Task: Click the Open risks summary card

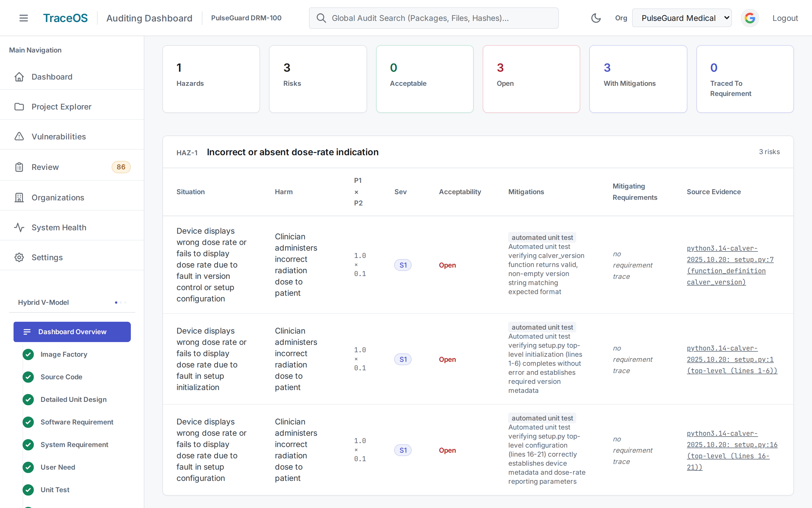Action: pyautogui.click(x=531, y=79)
